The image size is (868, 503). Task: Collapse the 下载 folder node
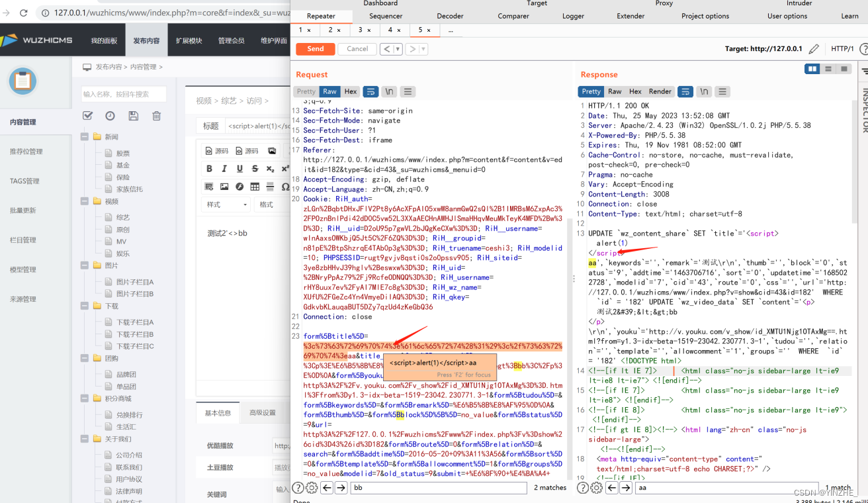[85, 306]
